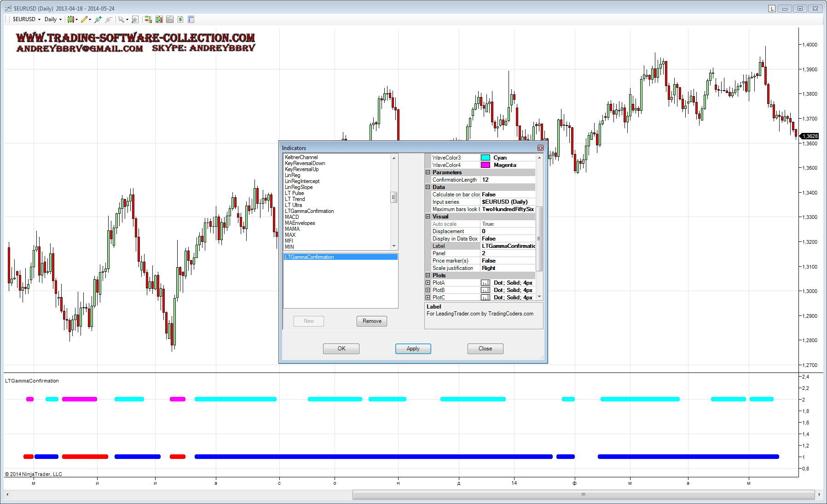Toggle the Display in Data Box value
The height and width of the screenshot is (504, 827).
[508, 239]
